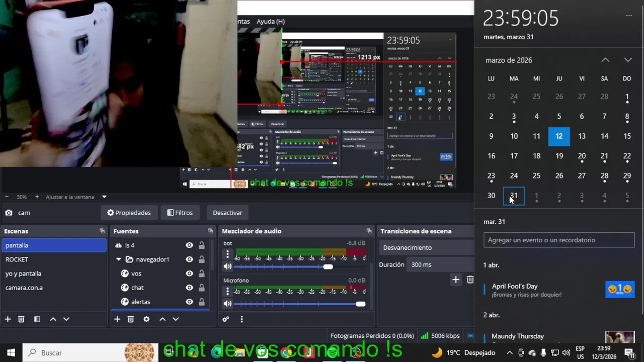
Task: Click the camera icon beside cam source
Action: [9, 213]
